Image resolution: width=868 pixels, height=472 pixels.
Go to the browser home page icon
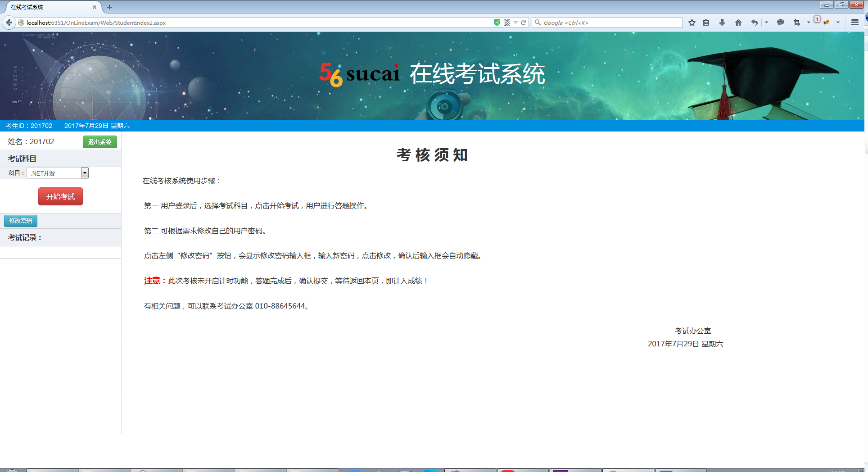point(738,23)
